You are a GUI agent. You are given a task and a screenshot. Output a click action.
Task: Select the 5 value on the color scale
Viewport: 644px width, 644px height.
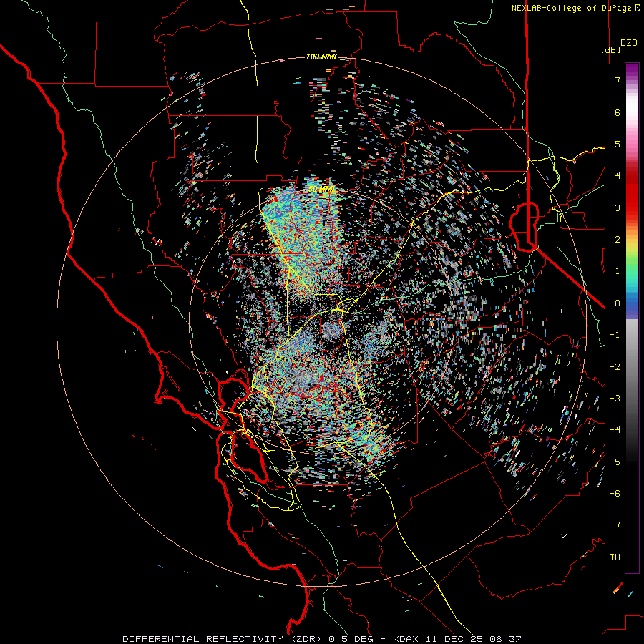coord(618,144)
